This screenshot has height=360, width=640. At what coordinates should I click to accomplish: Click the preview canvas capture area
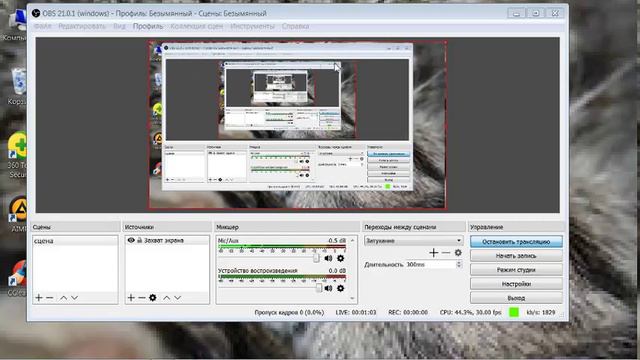coord(297,125)
